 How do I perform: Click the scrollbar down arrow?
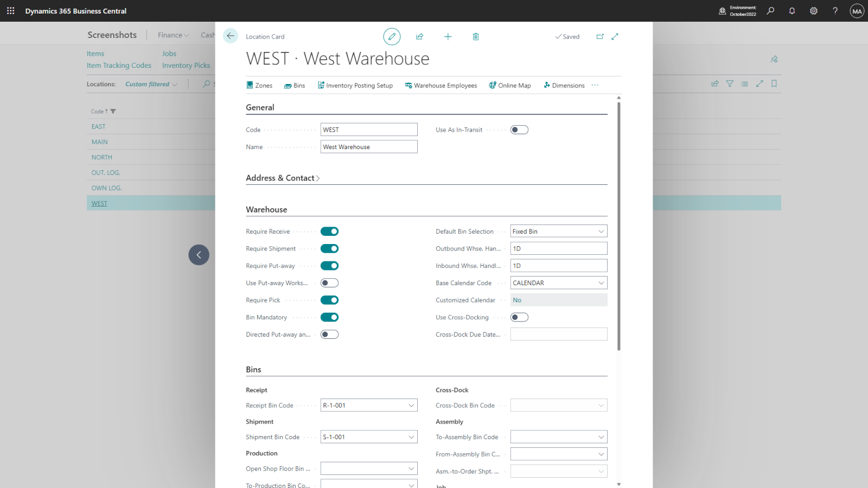click(x=618, y=484)
